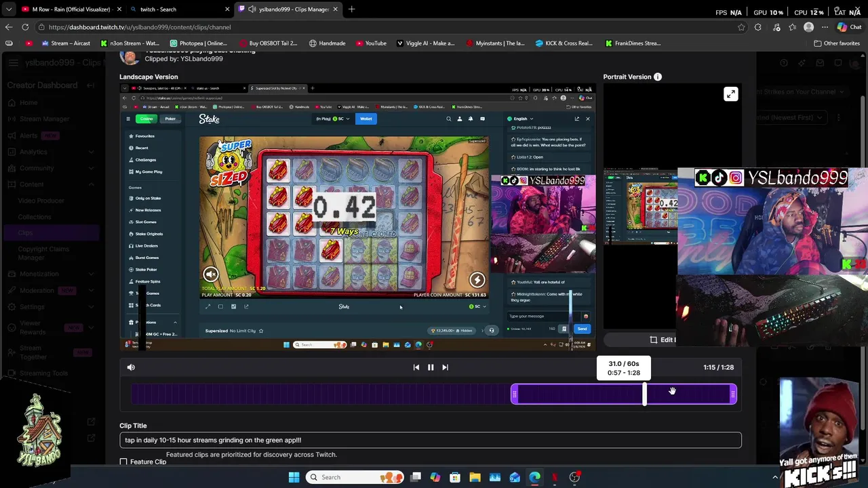This screenshot has height=488, width=868.
Task: Select the yslbando999 Clips Manager tab
Action: [288, 9]
